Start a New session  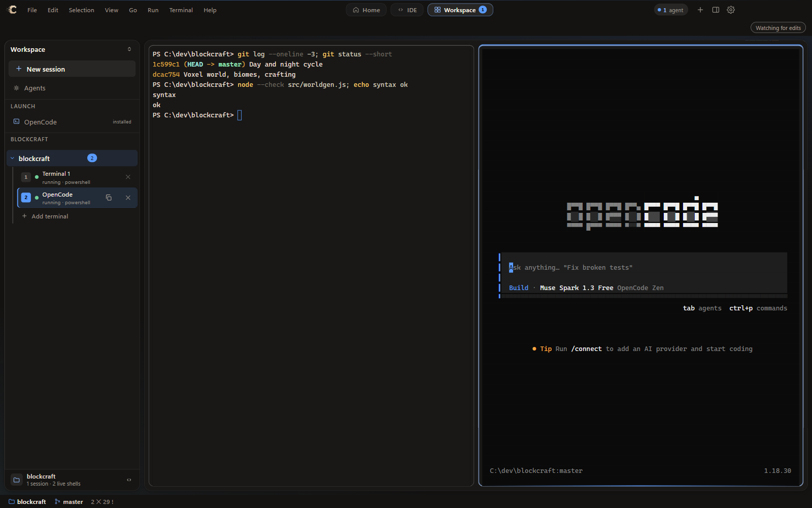(72, 69)
